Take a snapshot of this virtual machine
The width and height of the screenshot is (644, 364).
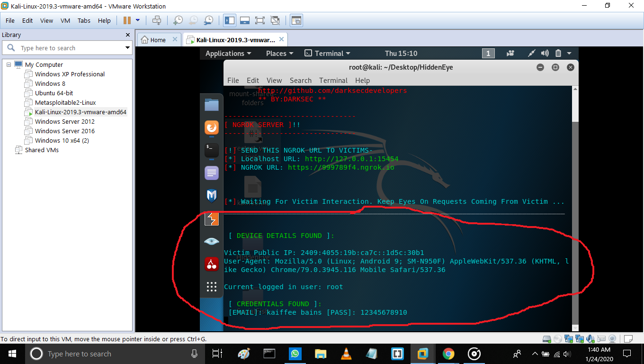[178, 20]
